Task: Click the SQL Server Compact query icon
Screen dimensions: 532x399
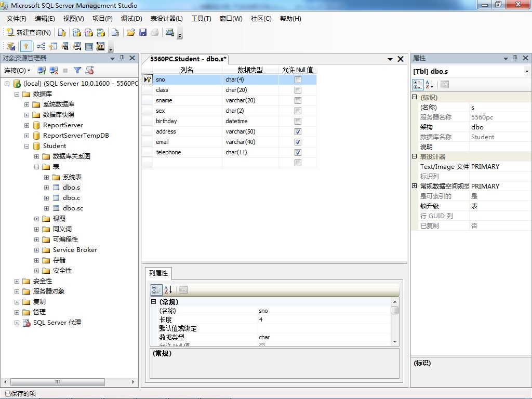Action: click(x=116, y=33)
